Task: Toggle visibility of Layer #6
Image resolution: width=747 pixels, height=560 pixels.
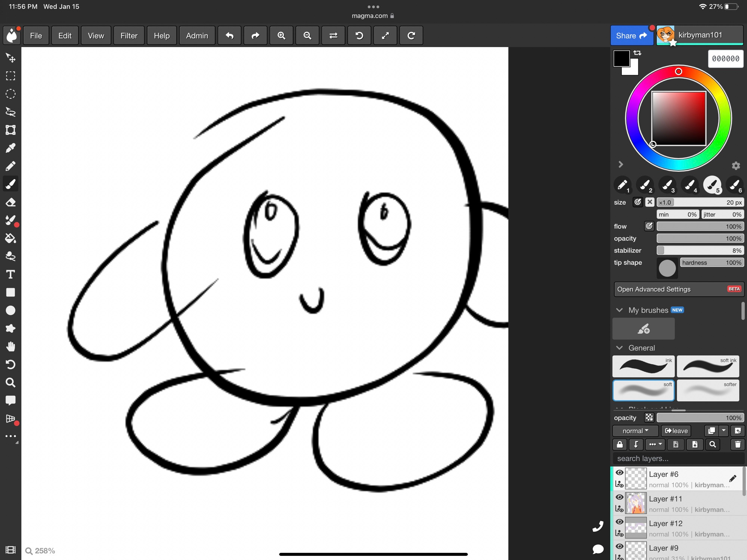Action: [x=619, y=473]
